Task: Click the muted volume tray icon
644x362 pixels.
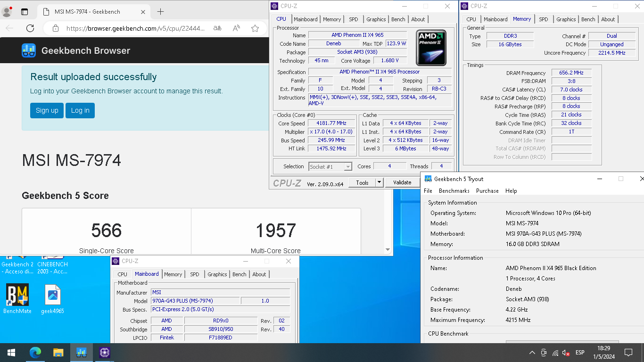Action: tap(566, 353)
